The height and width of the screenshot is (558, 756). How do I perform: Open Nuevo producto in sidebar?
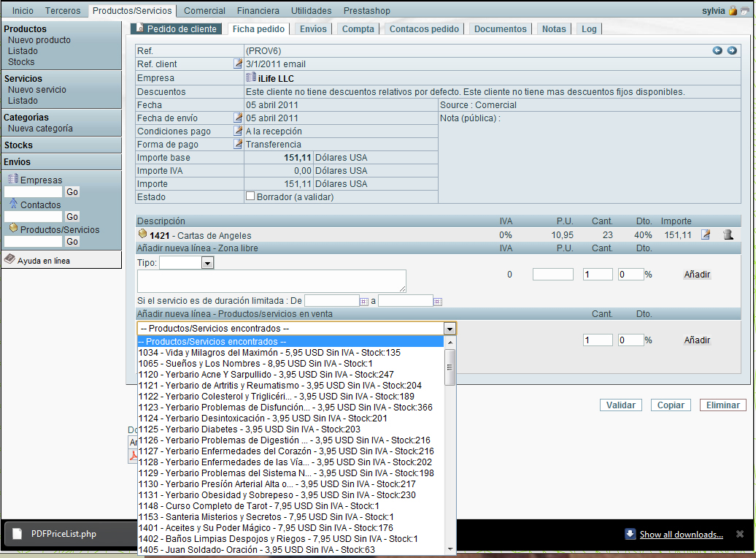[39, 40]
